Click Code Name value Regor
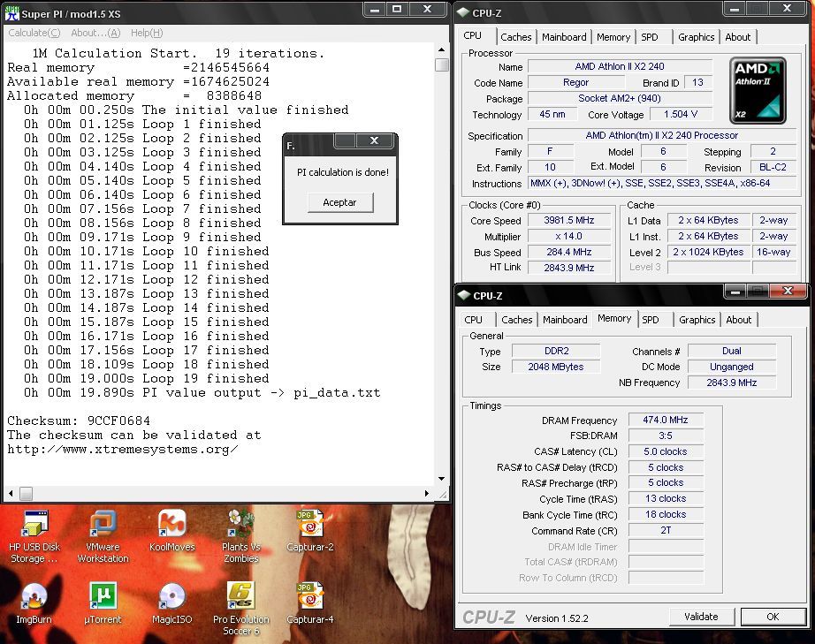This screenshot has width=815, height=644. [576, 82]
